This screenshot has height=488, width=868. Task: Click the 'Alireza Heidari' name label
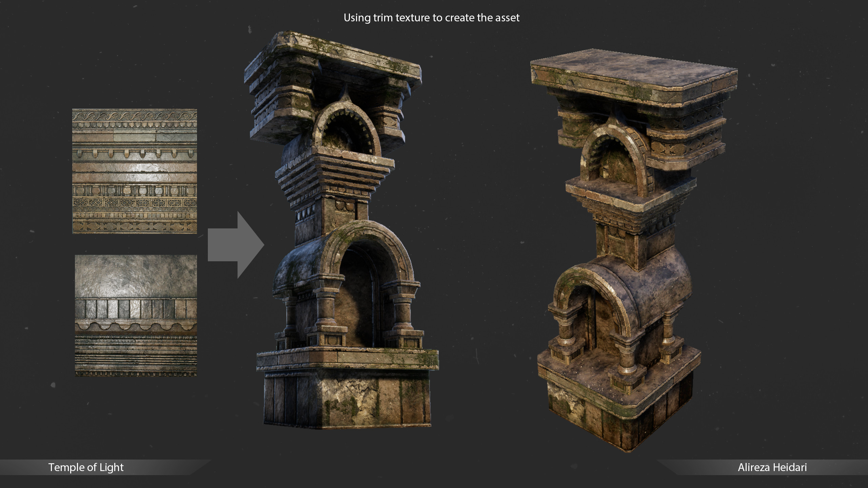(x=772, y=467)
